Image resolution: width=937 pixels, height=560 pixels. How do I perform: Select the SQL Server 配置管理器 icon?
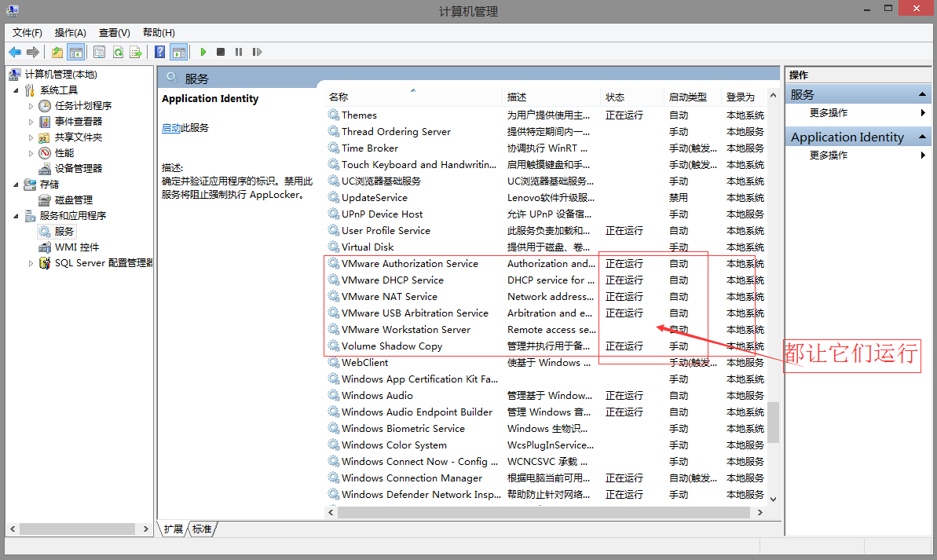(45, 263)
